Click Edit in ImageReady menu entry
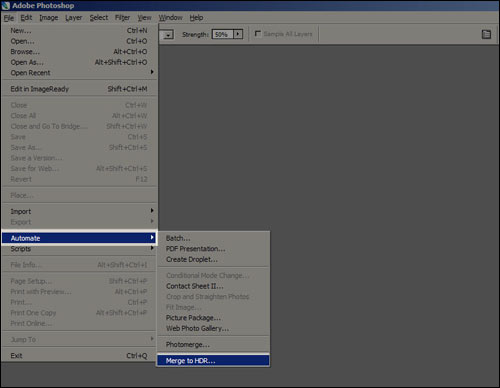This screenshot has height=388, width=500. click(80, 89)
